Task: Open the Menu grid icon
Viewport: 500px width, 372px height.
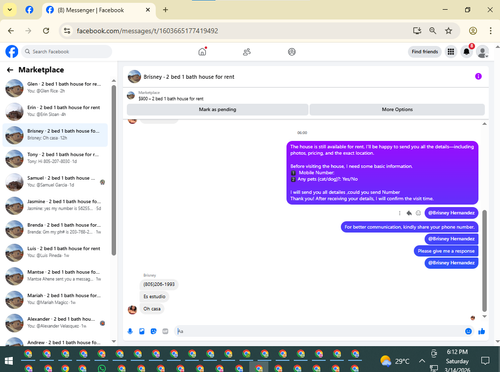Action: coord(451,52)
